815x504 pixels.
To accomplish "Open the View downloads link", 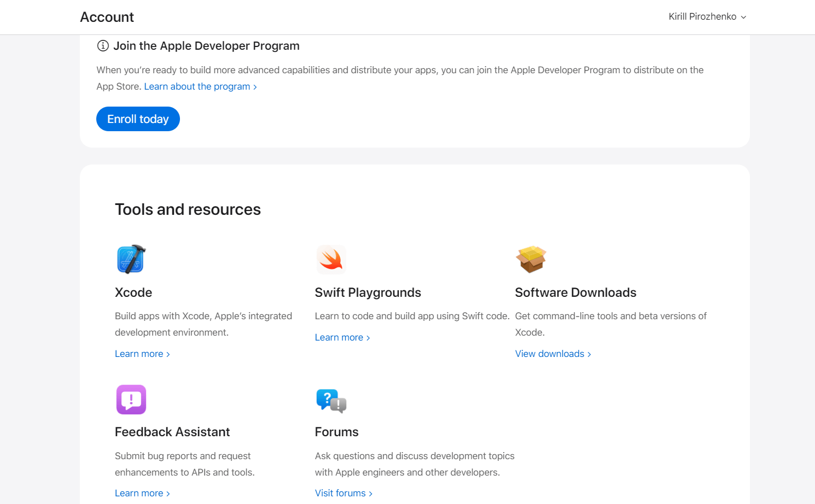I will pyautogui.click(x=553, y=354).
